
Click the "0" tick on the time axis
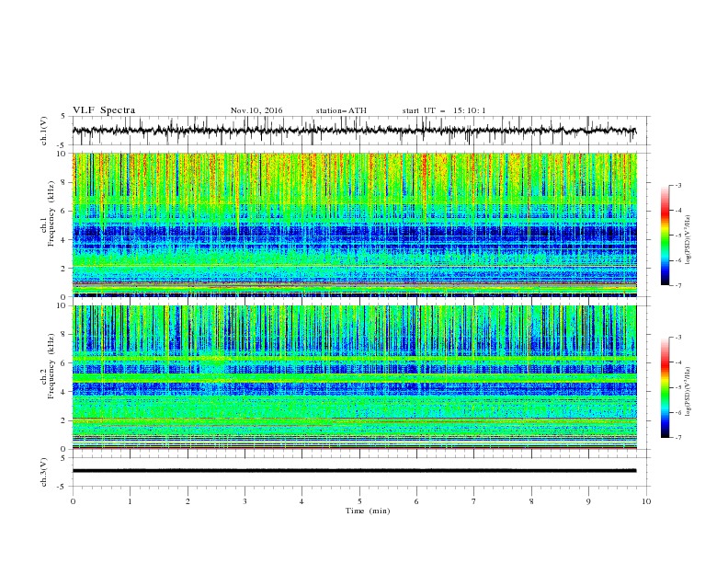[x=73, y=501]
